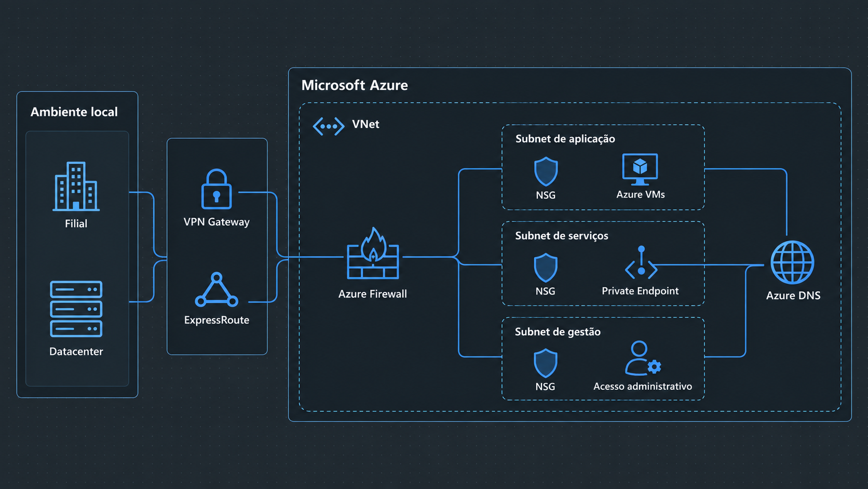Click the 'NSG' label in Subnet de aplicação
The image size is (868, 489).
tap(546, 195)
